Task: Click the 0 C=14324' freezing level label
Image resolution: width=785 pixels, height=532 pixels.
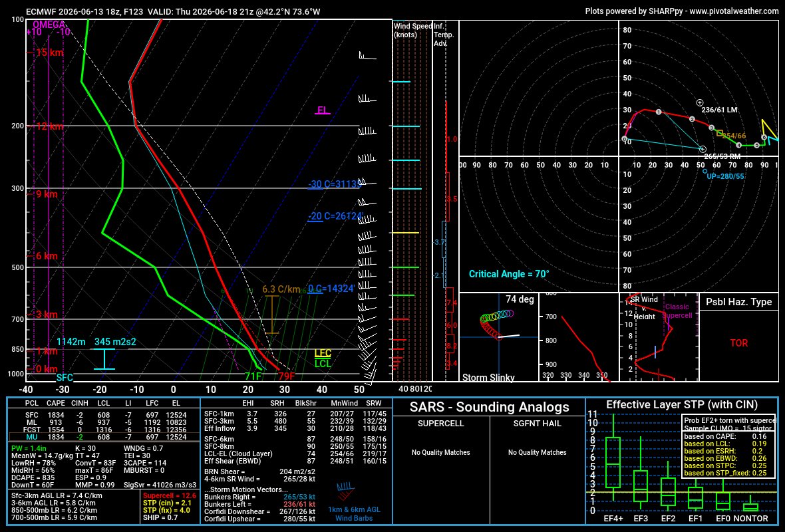Action: tap(331, 289)
